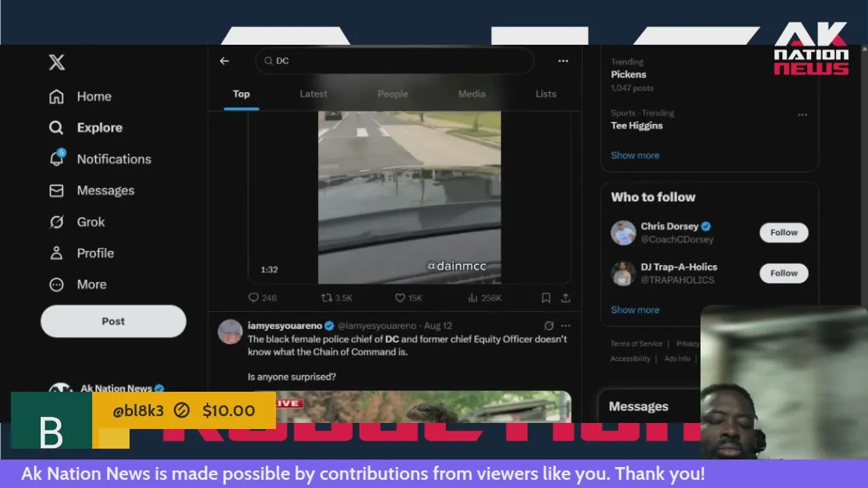This screenshot has height=488, width=868.
Task: Play the dashcam video thumbnail
Action: [x=410, y=197]
